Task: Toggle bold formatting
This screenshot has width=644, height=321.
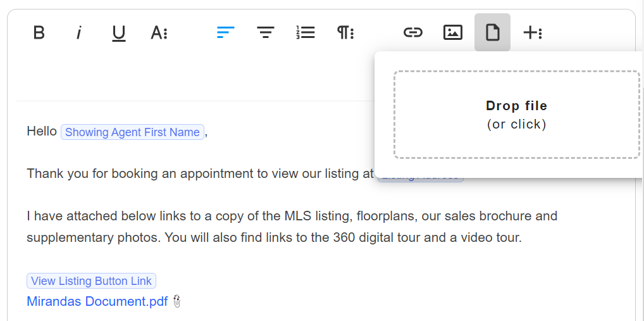Action: point(39,32)
